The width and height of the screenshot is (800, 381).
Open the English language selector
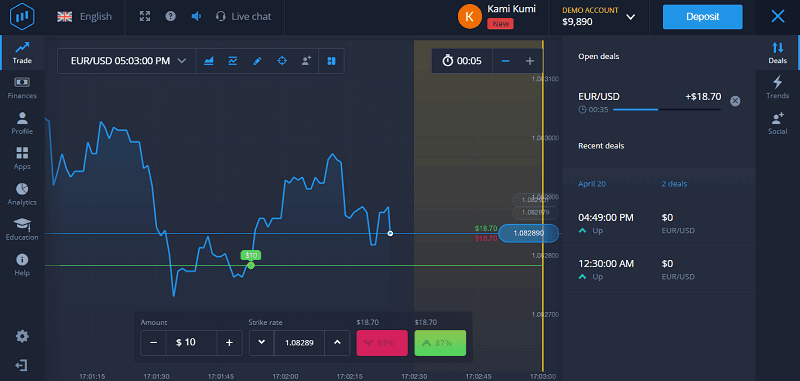click(84, 17)
